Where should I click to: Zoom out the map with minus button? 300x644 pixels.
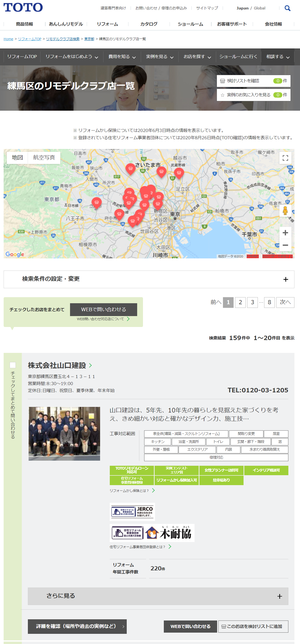[285, 245]
